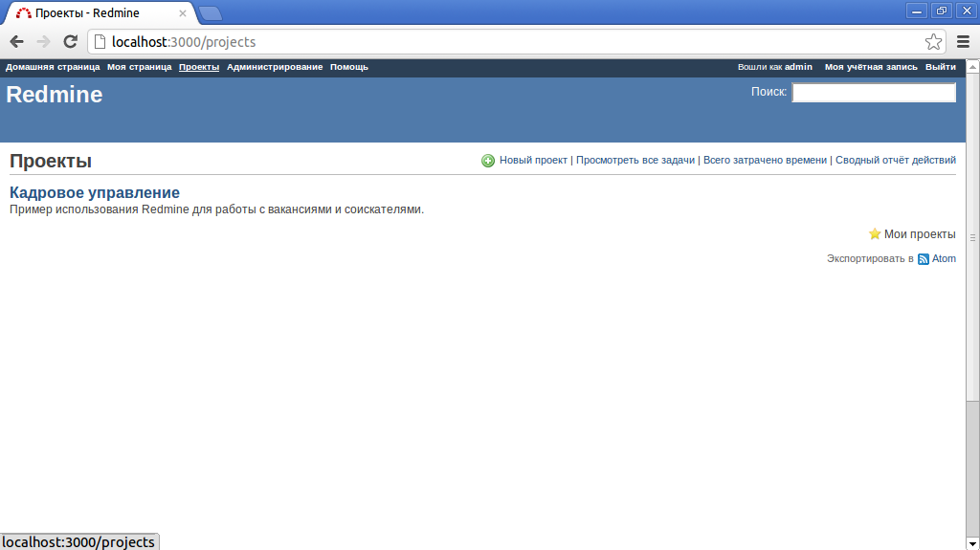980x550 pixels.
Task: Click the green plus New project icon
Action: pyautogui.click(x=488, y=161)
